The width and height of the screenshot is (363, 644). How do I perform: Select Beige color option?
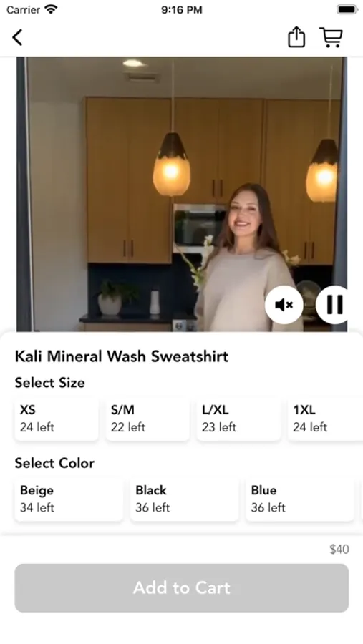point(69,499)
